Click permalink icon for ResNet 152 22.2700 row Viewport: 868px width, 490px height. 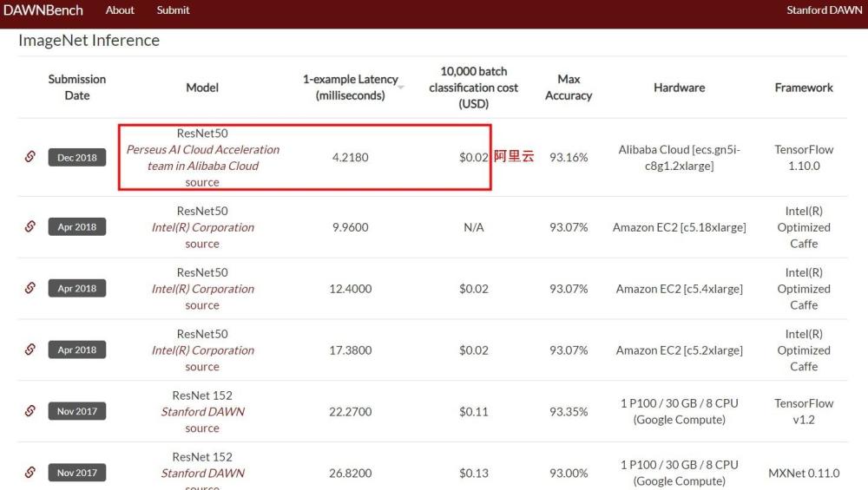click(30, 411)
